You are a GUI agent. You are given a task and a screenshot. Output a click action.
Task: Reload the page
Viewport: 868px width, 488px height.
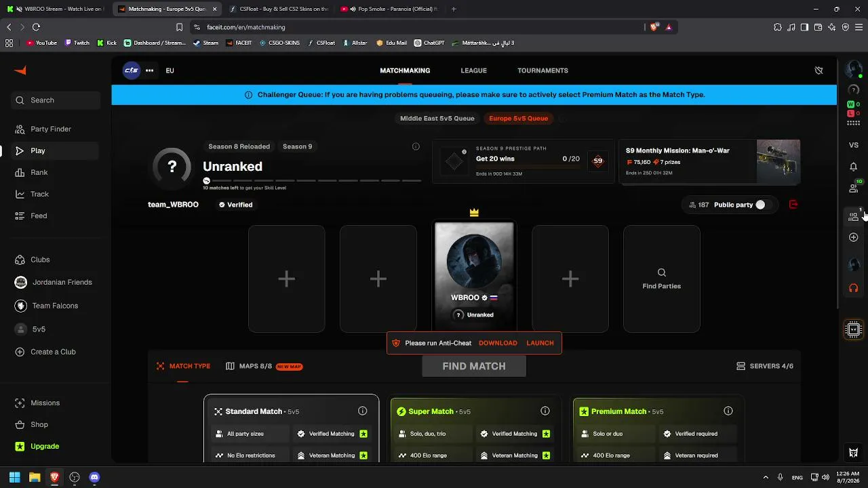click(x=36, y=27)
